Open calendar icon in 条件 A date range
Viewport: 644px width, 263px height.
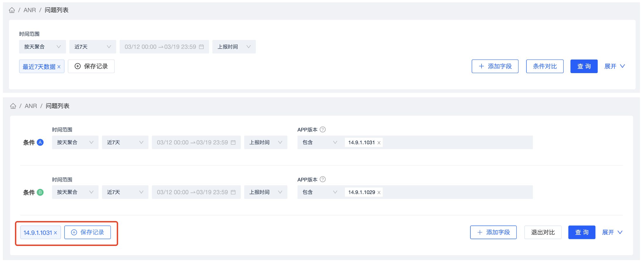click(233, 142)
